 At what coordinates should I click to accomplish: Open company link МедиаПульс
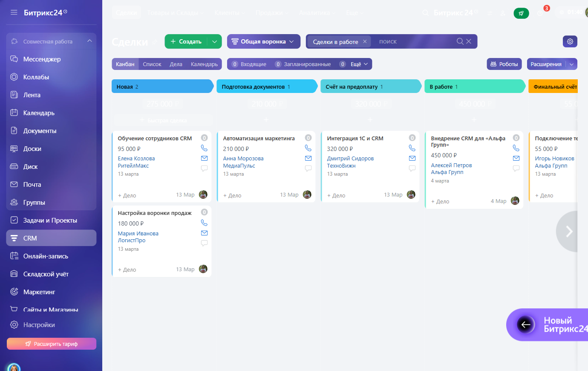239,165
